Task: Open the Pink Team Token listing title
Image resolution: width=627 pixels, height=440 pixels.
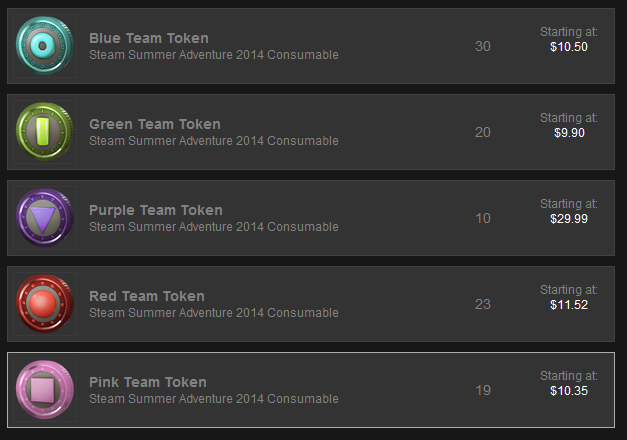Action: [148, 382]
